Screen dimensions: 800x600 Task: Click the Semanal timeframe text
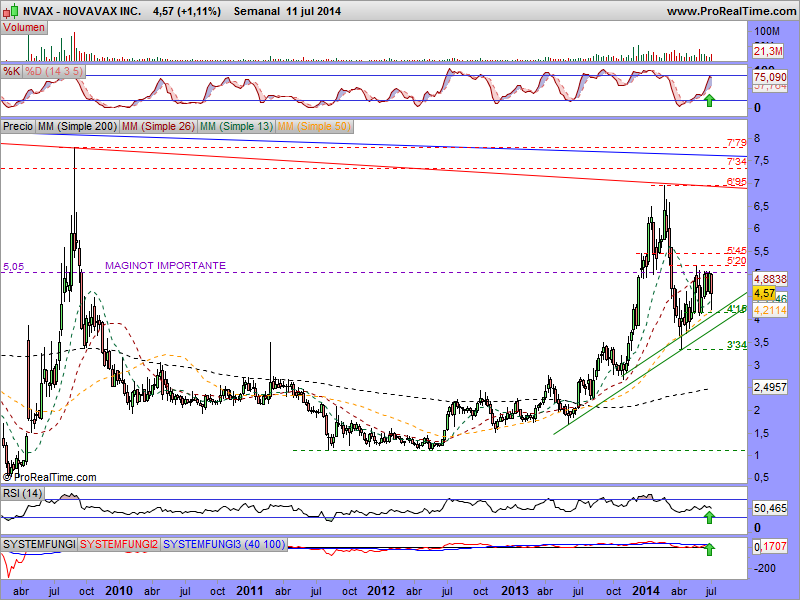point(257,11)
